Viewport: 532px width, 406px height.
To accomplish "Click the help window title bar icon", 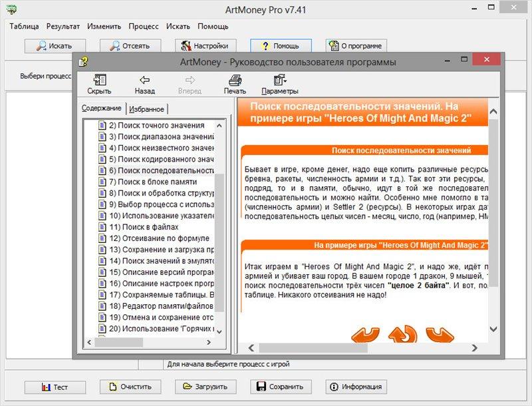I will point(84,62).
